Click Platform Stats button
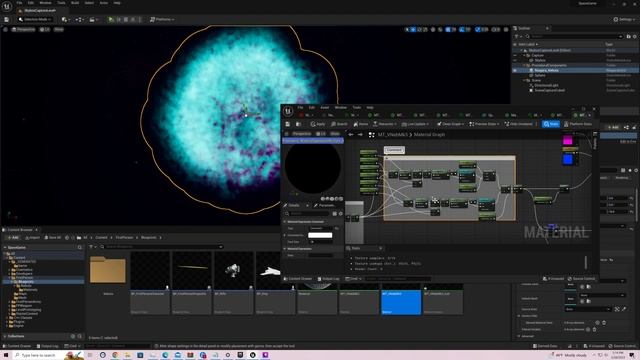 click(x=578, y=124)
